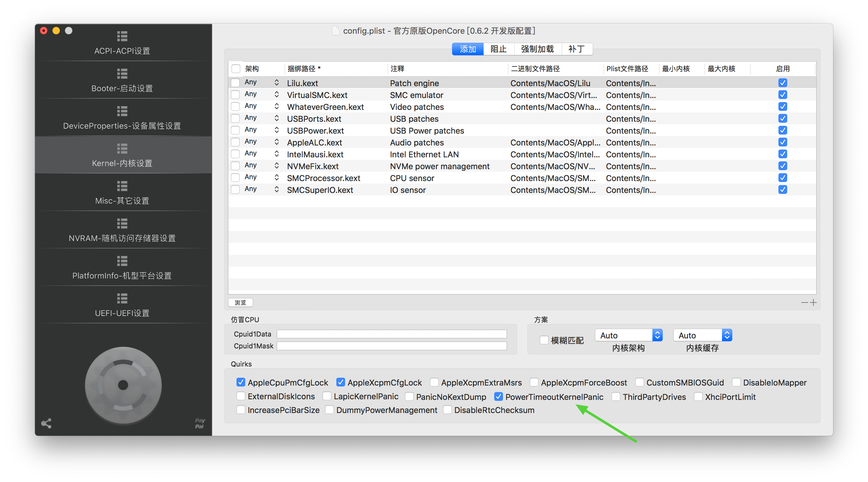Viewport: 868px width, 482px height.
Task: Open the ACPI-ACPI设置 sidebar section
Action: tap(122, 43)
